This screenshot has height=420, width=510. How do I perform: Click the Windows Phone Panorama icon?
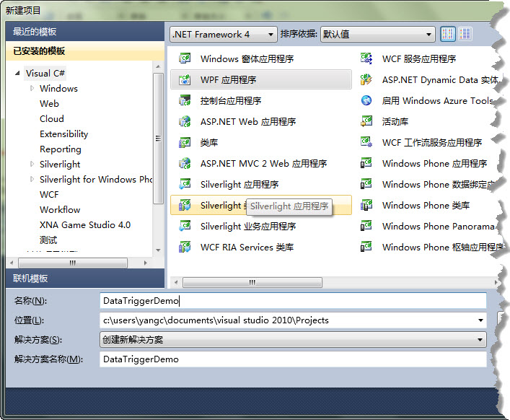coord(366,226)
